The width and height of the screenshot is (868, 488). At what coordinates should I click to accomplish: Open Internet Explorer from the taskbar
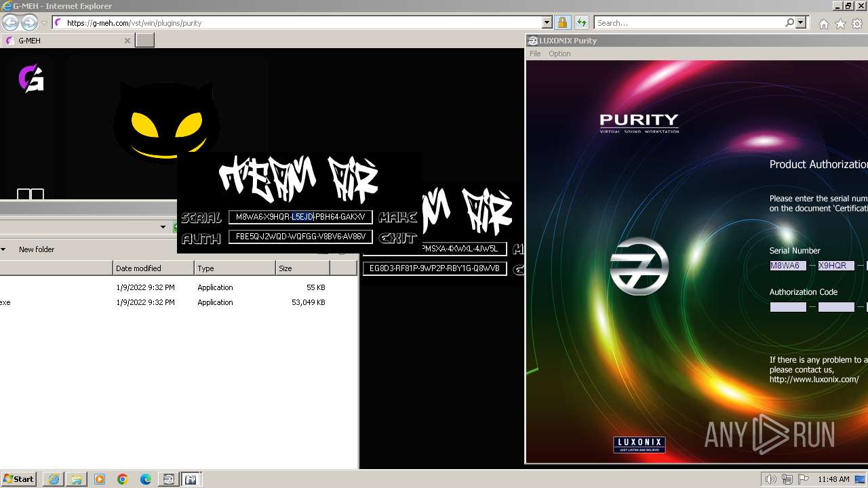tap(54, 479)
